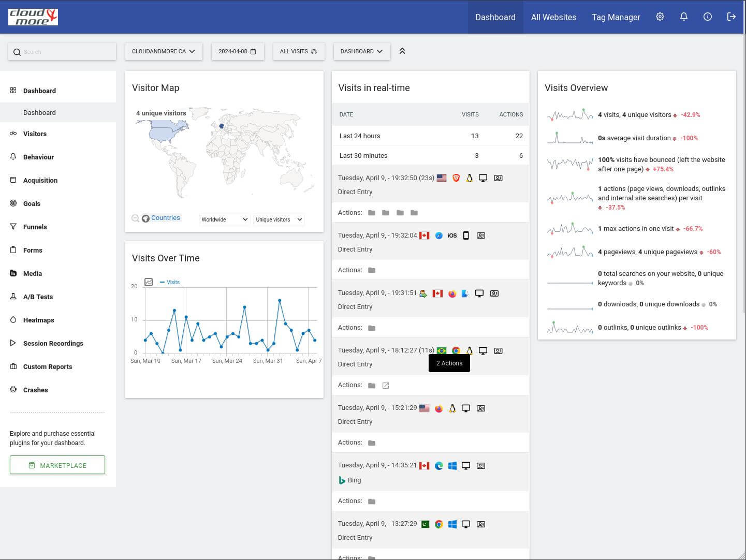Click the outlink action icon for 18:12:27 visit

[x=386, y=386]
